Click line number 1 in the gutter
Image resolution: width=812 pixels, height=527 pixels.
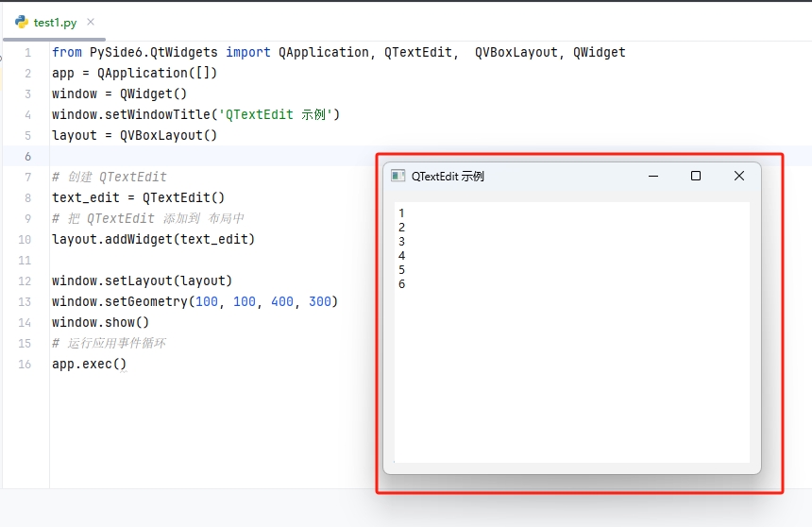27,52
